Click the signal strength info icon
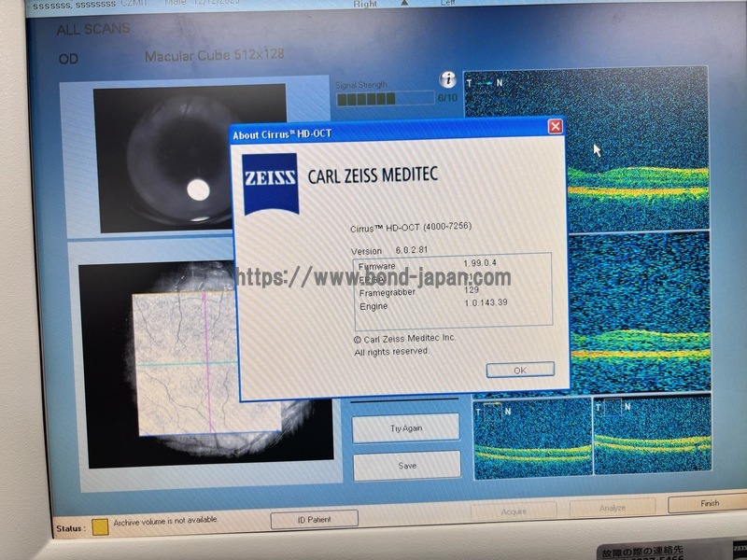The width and height of the screenshot is (747, 560). click(x=447, y=80)
